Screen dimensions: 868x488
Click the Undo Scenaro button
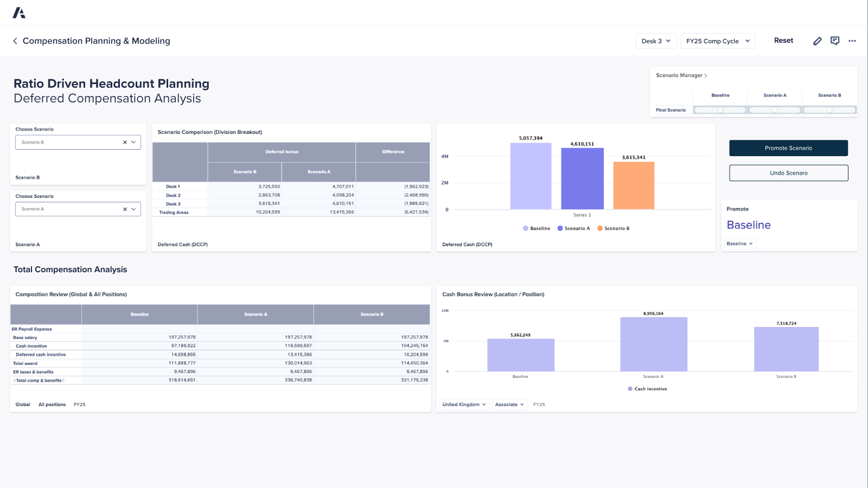(788, 172)
